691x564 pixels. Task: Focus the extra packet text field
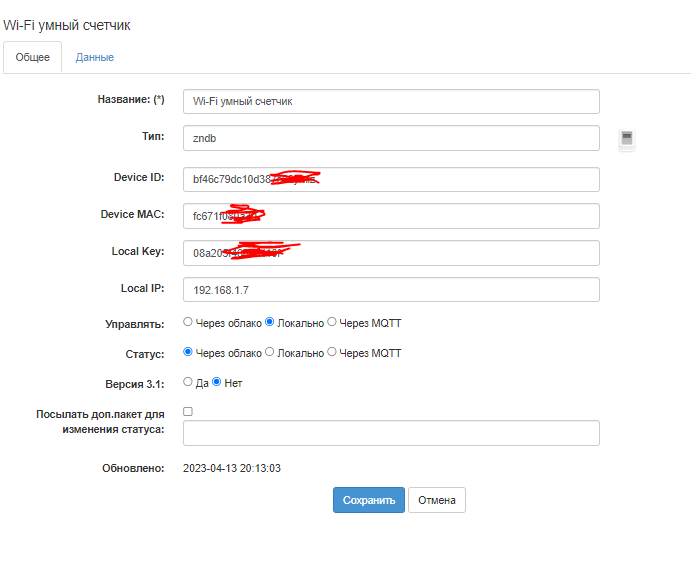coord(391,433)
